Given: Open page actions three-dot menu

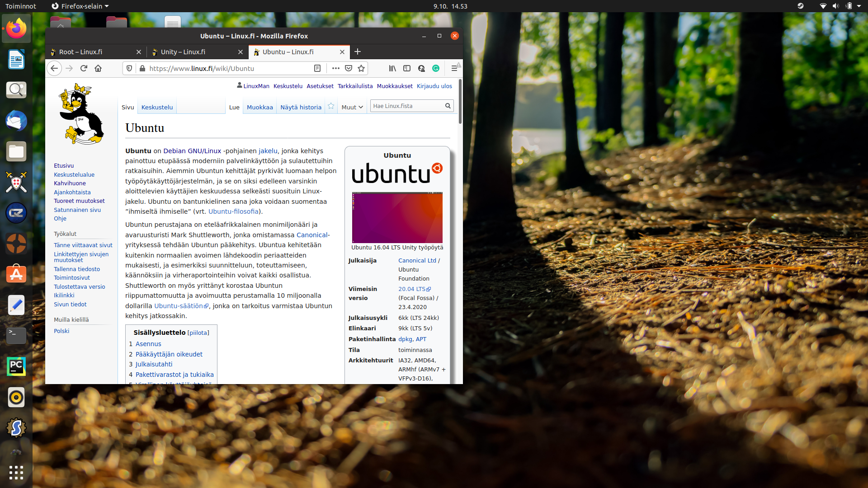Looking at the screenshot, I should point(335,68).
